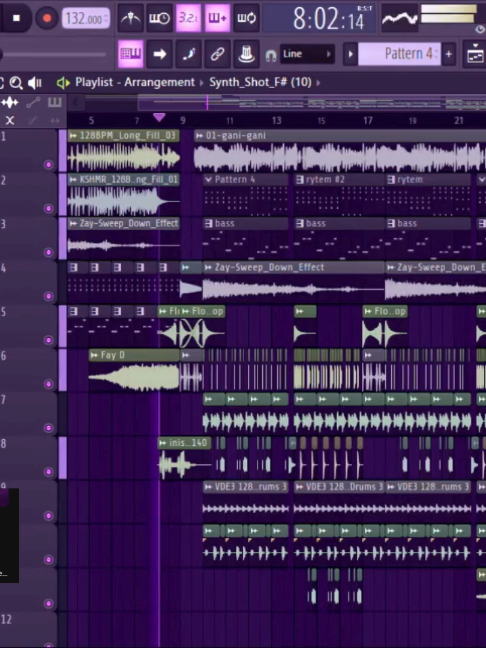Open the playlist view icon right of pattern plus
The height and width of the screenshot is (648, 486).
pyautogui.click(x=474, y=54)
